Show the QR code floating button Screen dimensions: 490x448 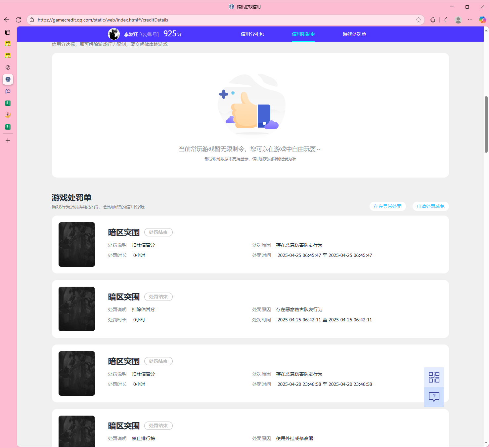(x=434, y=377)
